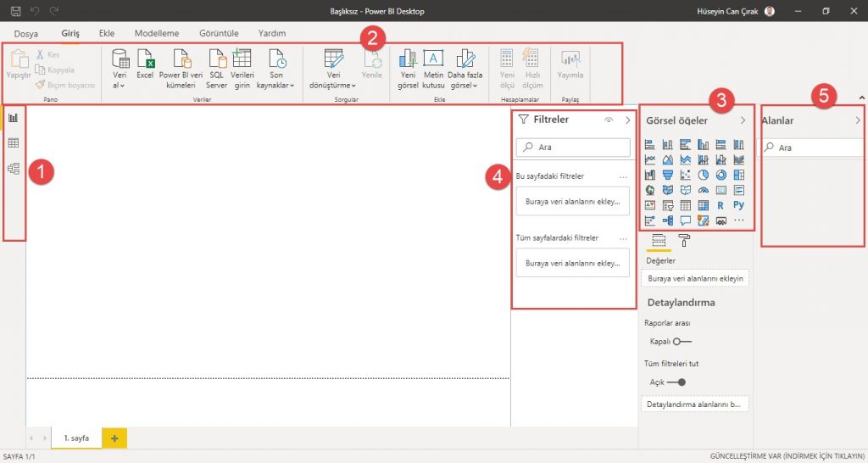
Task: Select the decomposition tree visual
Action: tap(668, 220)
